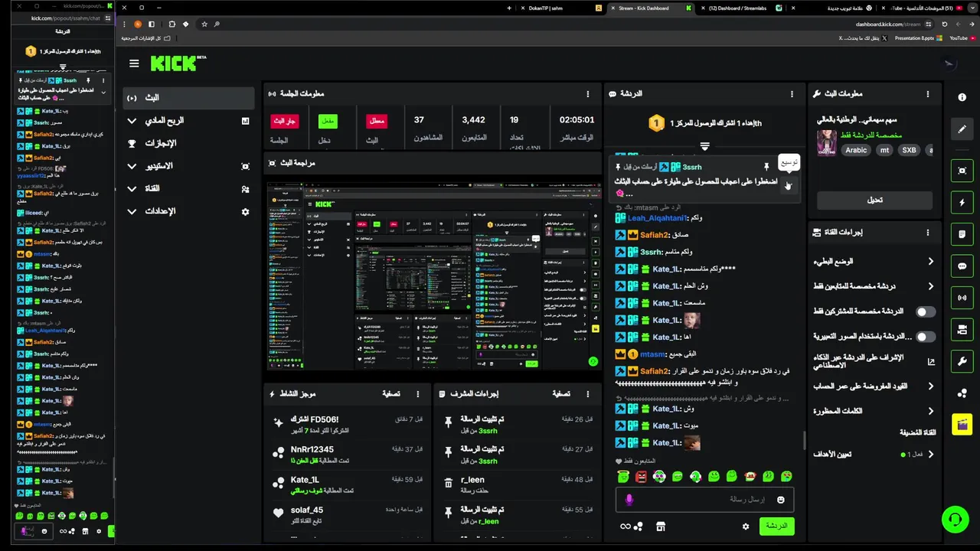
Task: Click username Leah_Alqahtani1 in dashboard chat
Action: point(658,218)
